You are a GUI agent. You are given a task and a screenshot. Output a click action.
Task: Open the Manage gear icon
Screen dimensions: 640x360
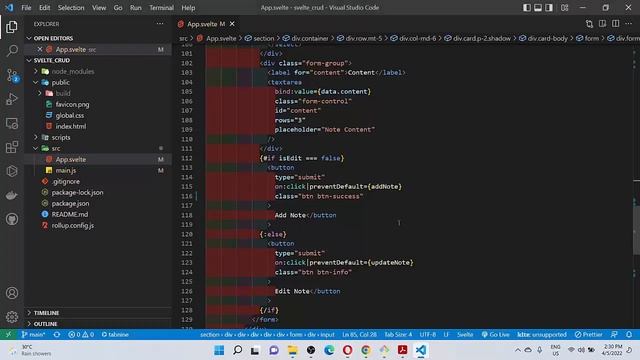pos(12,317)
